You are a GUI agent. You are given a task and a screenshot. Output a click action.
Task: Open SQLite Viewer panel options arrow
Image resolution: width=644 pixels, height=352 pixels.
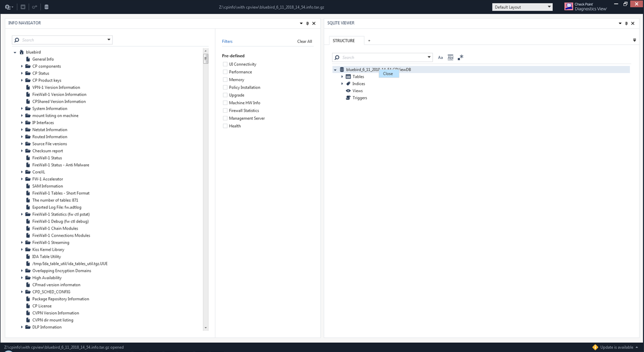(x=620, y=23)
